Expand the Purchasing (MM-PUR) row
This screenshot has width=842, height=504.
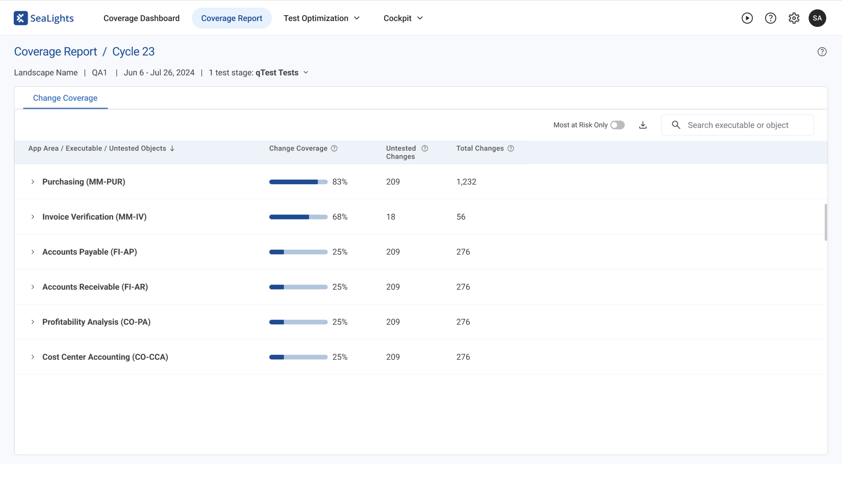33,182
